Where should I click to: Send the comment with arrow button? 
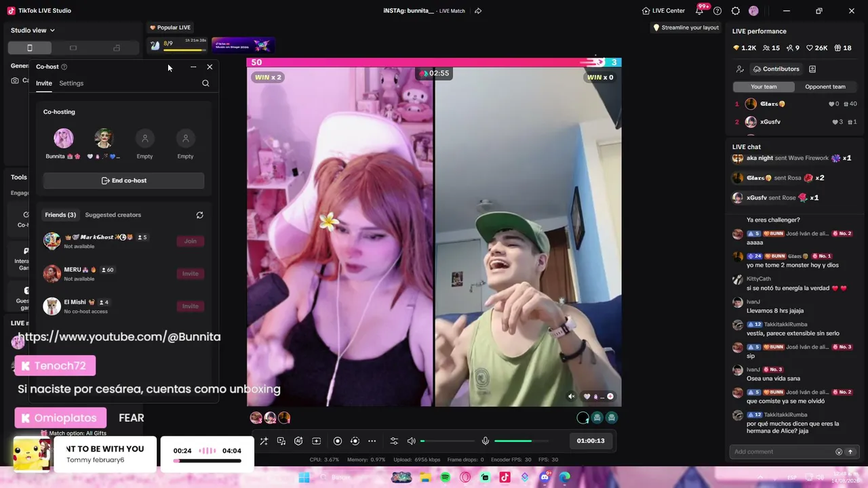(850, 452)
